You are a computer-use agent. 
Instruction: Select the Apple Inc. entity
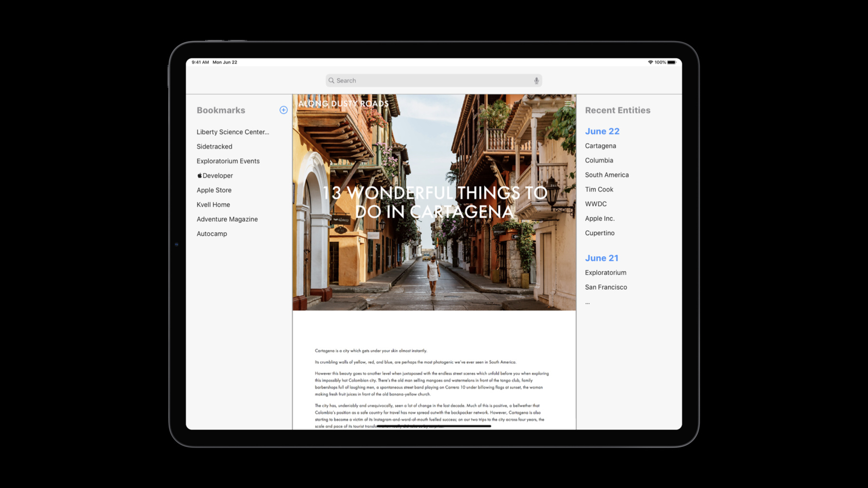[599, 218]
